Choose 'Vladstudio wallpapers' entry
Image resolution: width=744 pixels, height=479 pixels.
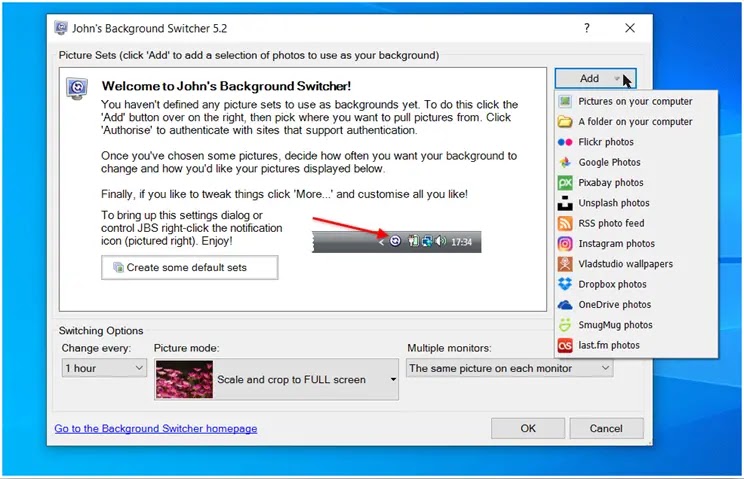click(636, 264)
